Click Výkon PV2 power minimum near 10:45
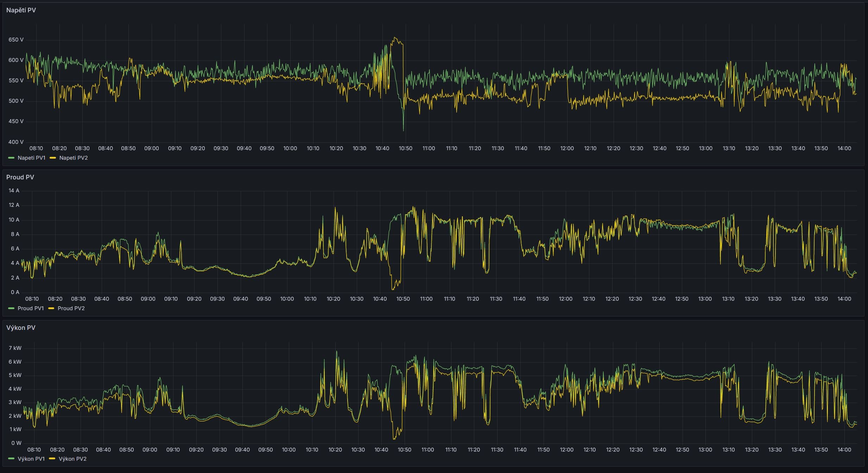 click(x=394, y=439)
